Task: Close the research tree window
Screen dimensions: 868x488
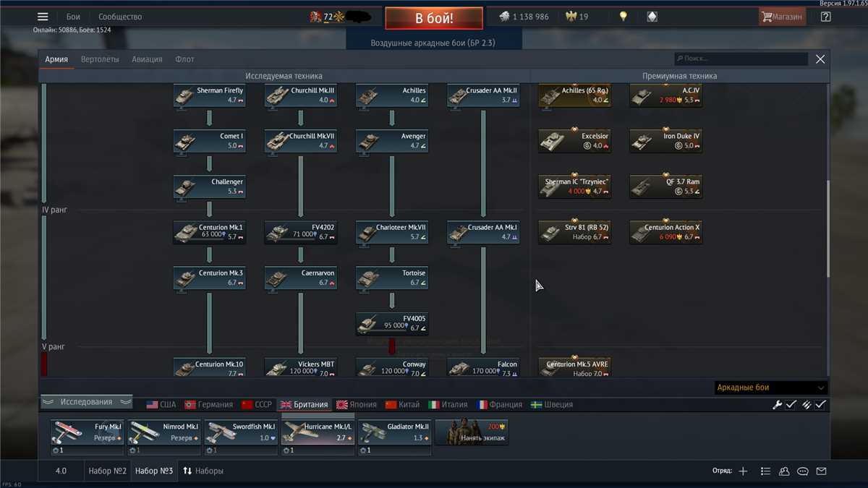Action: [820, 59]
